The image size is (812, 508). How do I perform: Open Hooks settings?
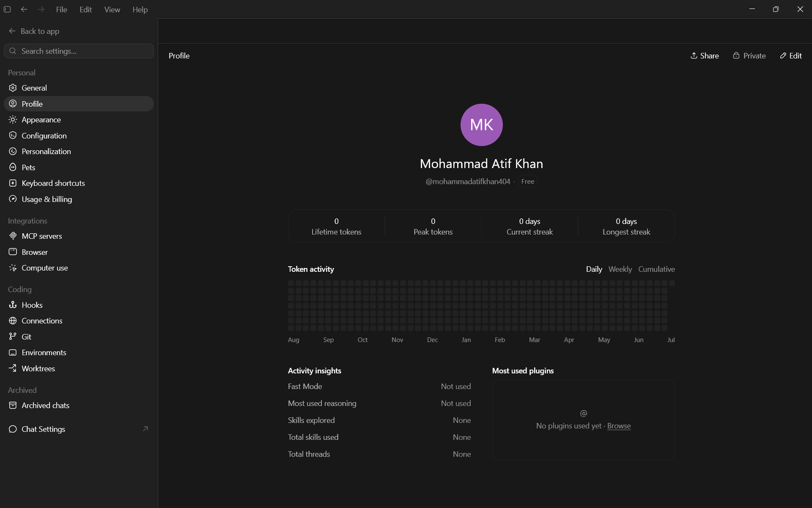[79, 305]
